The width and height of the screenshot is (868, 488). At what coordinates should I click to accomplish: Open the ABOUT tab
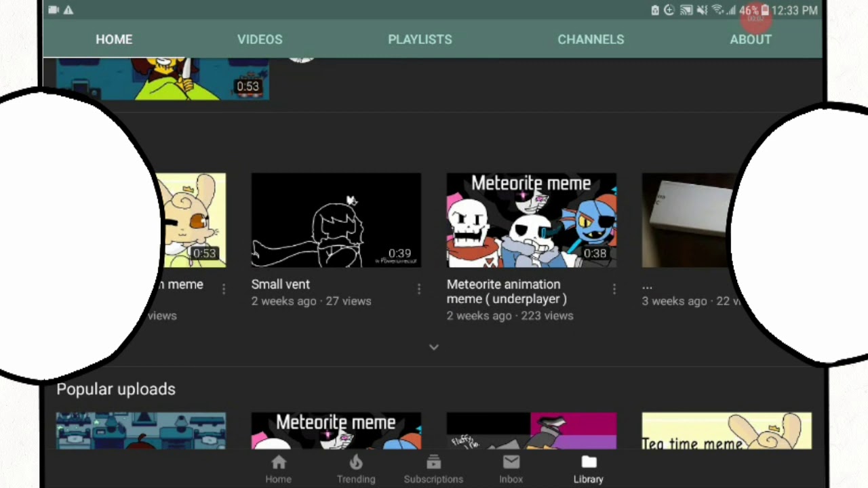(x=751, y=39)
